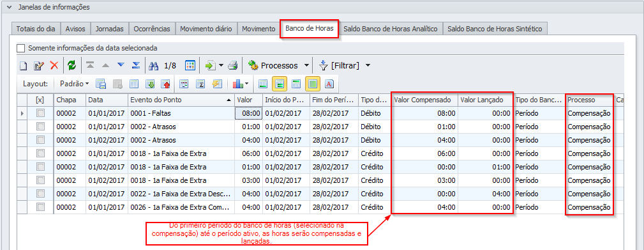Image resolution: width=644 pixels, height=250 pixels.
Task: Click the [x] select-all column header
Action: point(40,100)
